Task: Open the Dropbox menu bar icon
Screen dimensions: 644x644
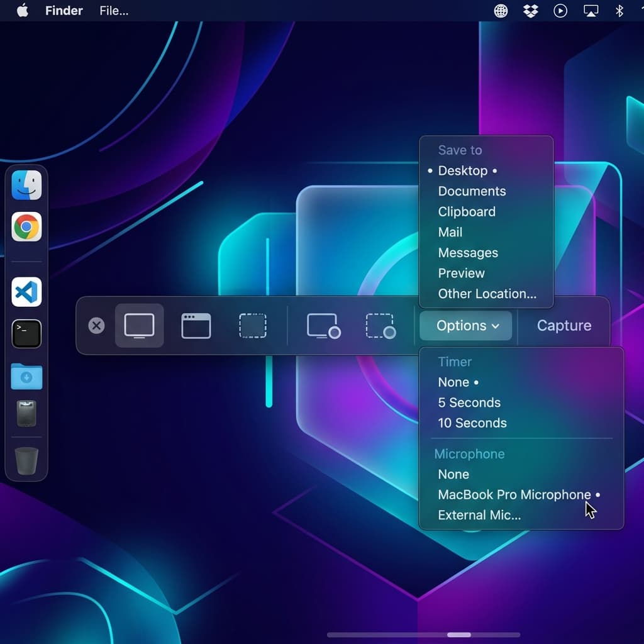Action: click(530, 10)
